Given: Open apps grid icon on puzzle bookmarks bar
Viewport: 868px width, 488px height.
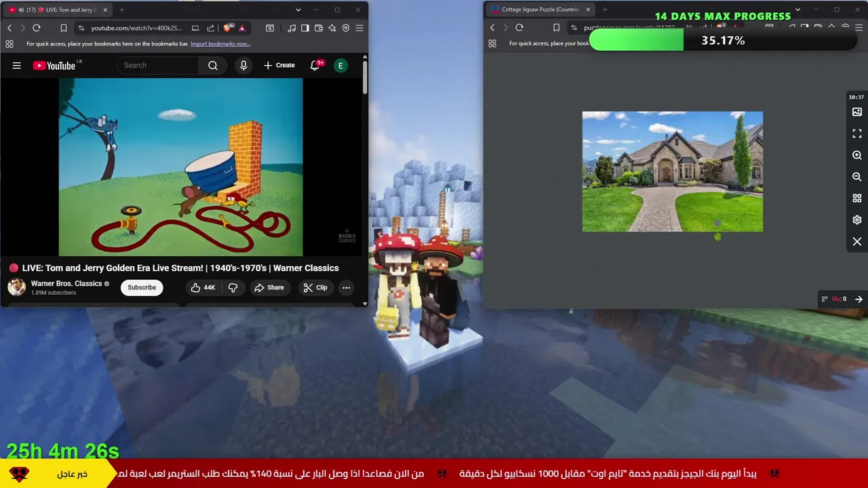Looking at the screenshot, I should point(492,43).
